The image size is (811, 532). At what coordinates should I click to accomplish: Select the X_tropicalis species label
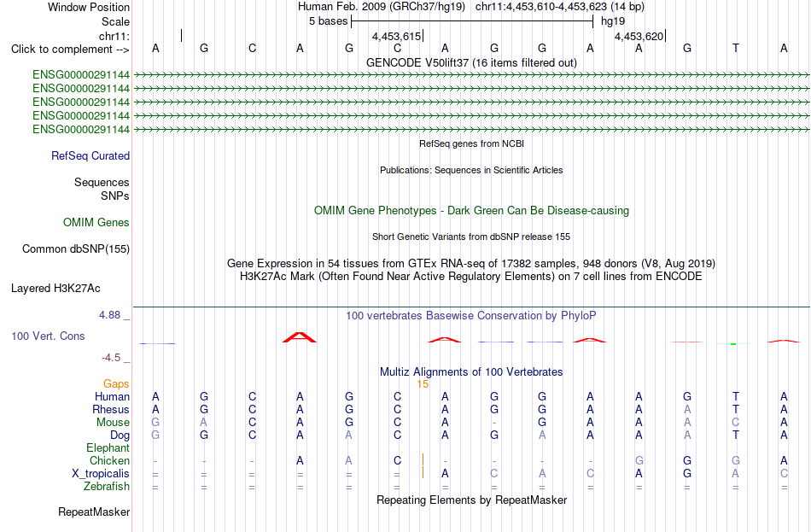[101, 474]
